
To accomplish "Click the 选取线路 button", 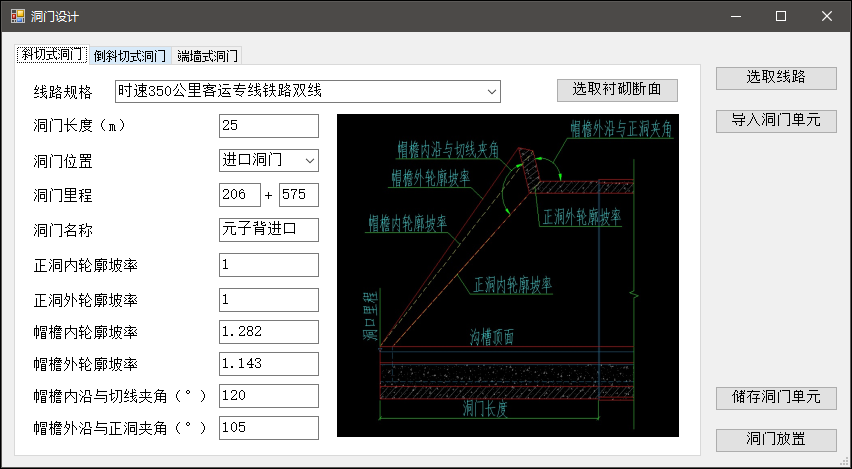I will [x=776, y=78].
